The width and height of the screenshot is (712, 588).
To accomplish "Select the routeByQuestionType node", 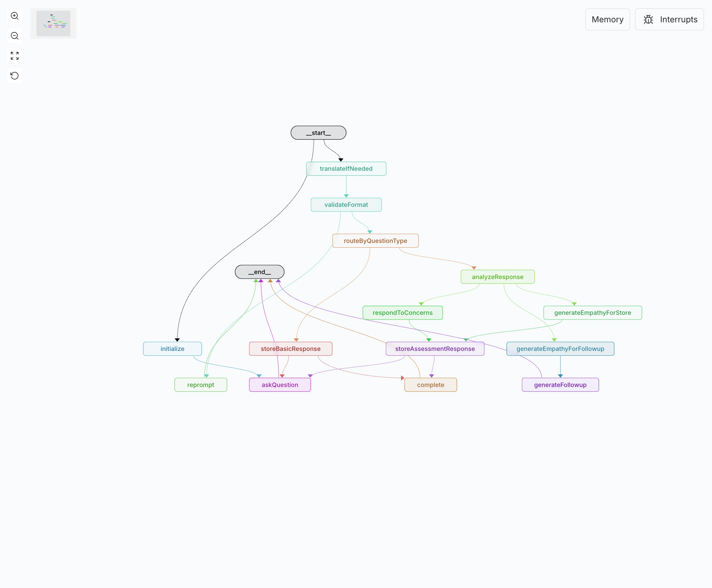I will pos(375,241).
